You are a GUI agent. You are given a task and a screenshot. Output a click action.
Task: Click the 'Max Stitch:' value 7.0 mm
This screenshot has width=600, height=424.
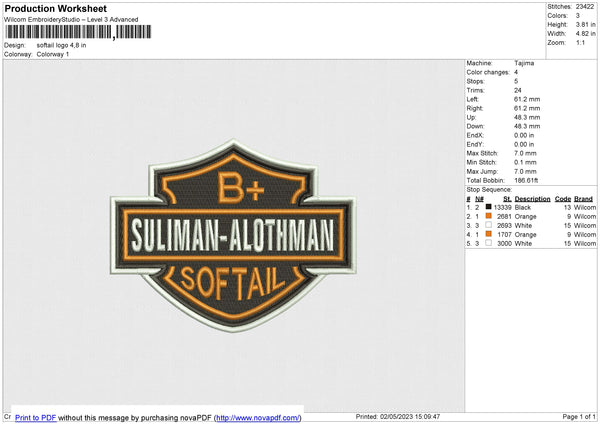[x=525, y=153]
